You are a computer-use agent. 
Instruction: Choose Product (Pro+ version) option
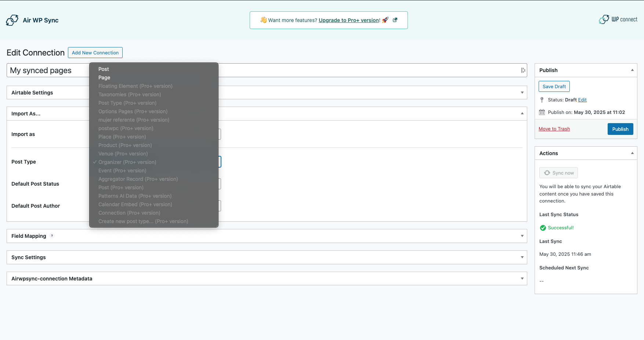[x=154, y=145]
